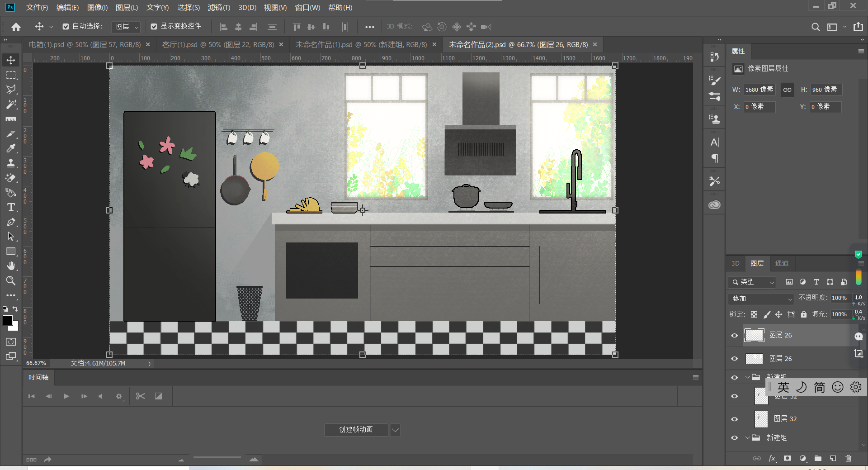This screenshot has width=868, height=470.
Task: Hide the highlighted 图层 26 layer
Action: (x=735, y=335)
